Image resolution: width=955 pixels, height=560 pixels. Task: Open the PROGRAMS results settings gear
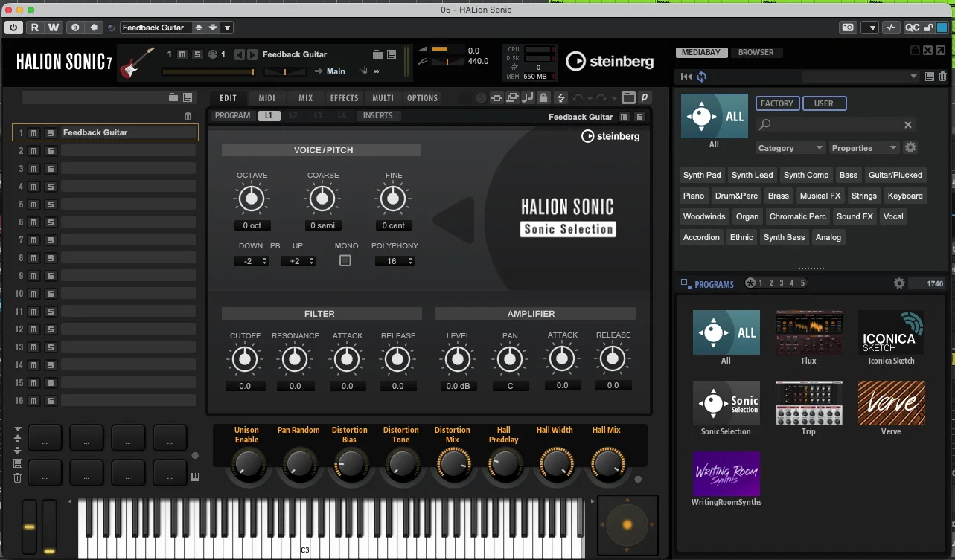coord(899,283)
